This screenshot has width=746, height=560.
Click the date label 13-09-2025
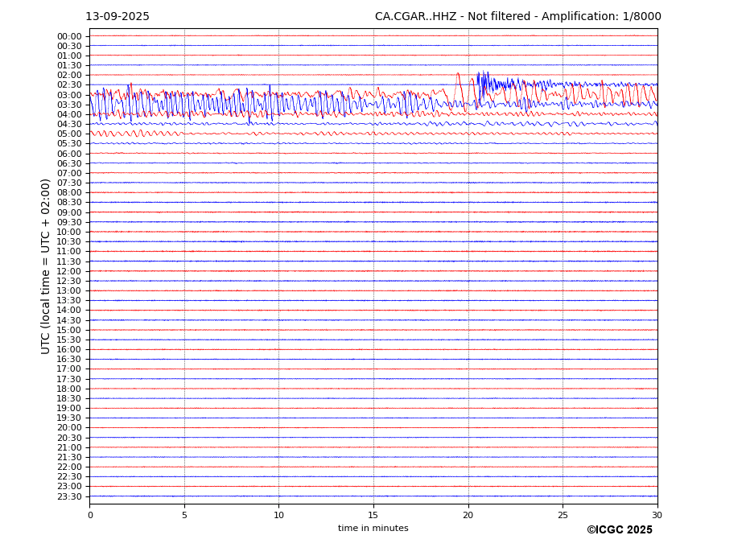coord(117,17)
